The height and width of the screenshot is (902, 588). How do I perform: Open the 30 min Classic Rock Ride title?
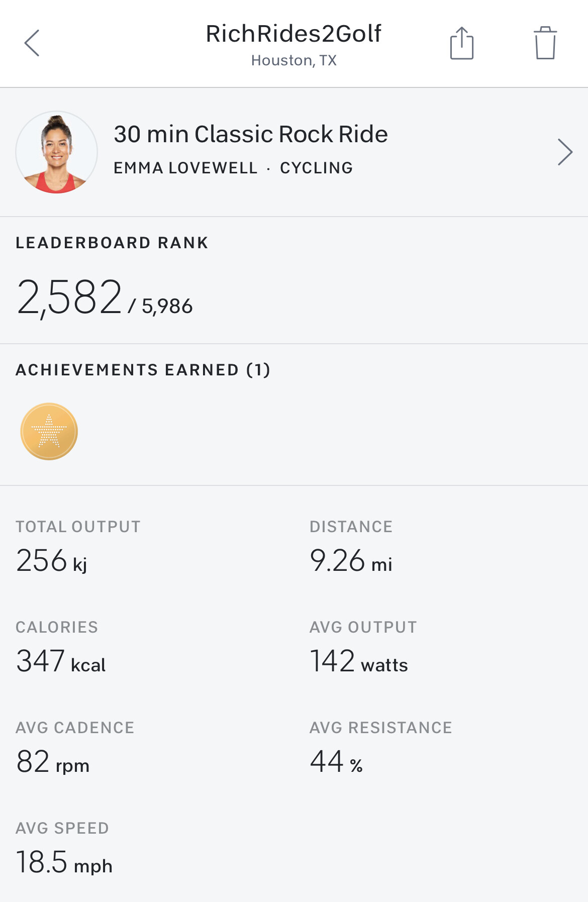pos(250,134)
